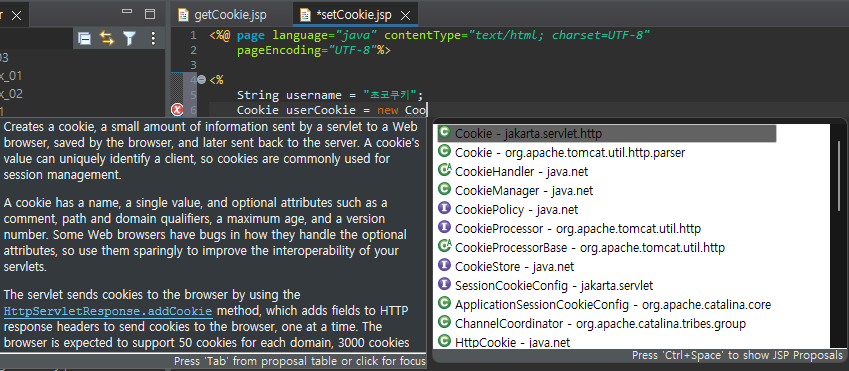Toggle Link with Editor arrows icon
This screenshot has width=849, height=371.
[x=107, y=38]
